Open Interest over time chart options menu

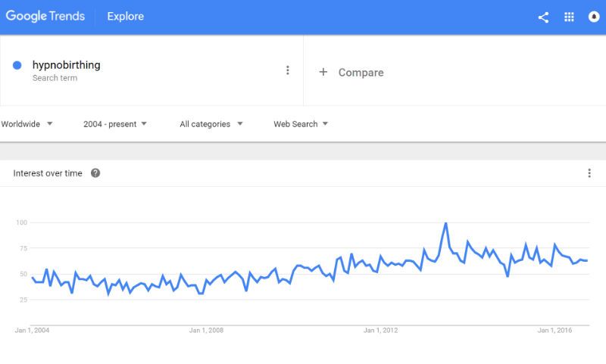click(x=589, y=173)
